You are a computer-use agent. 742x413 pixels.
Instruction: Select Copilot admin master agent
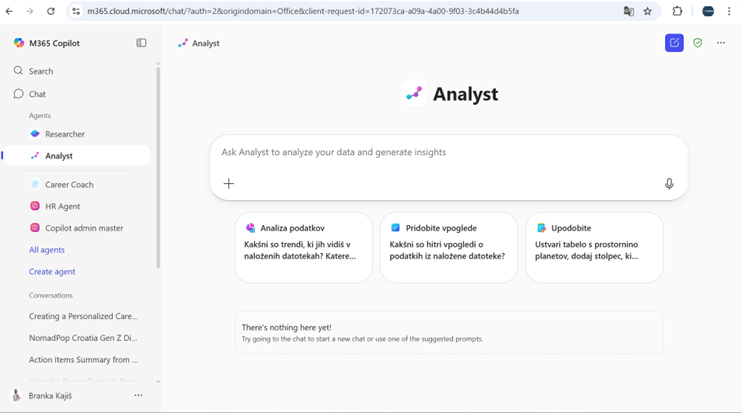pos(84,228)
